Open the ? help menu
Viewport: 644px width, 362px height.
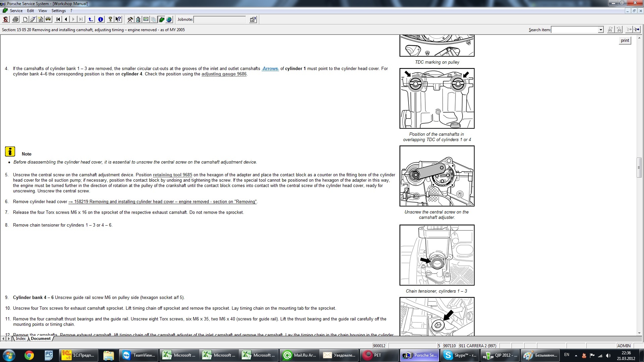(71, 11)
